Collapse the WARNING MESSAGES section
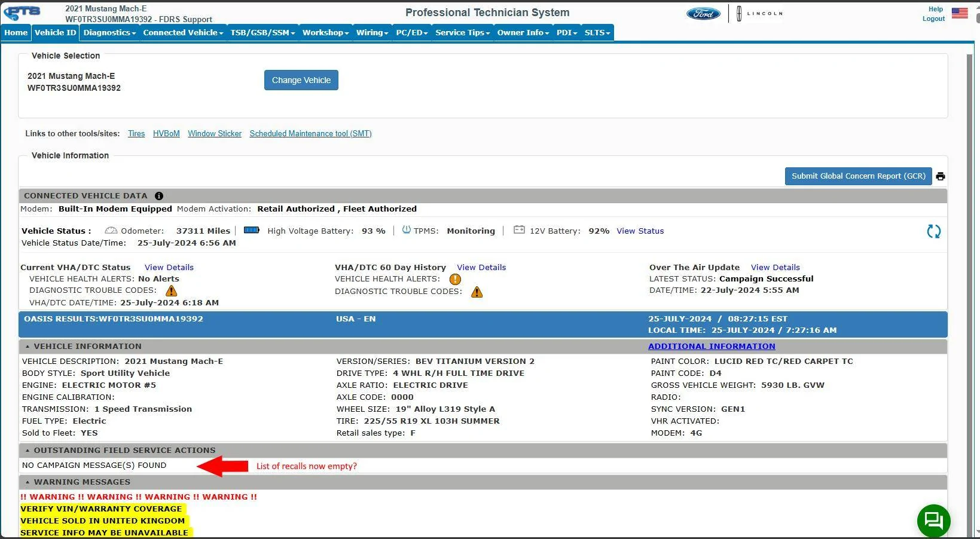The width and height of the screenshot is (980, 539). tap(28, 482)
